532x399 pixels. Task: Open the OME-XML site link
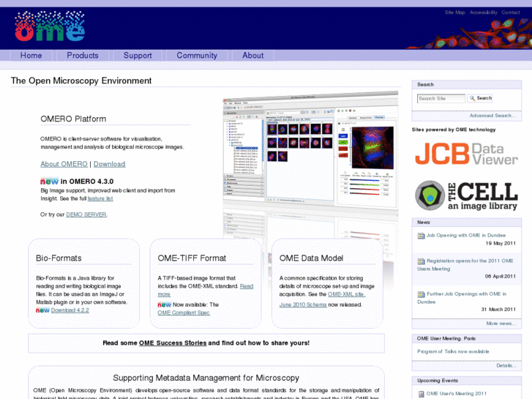click(346, 294)
